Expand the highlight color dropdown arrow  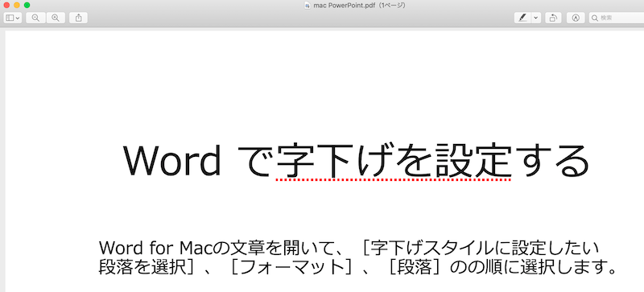pyautogui.click(x=536, y=18)
